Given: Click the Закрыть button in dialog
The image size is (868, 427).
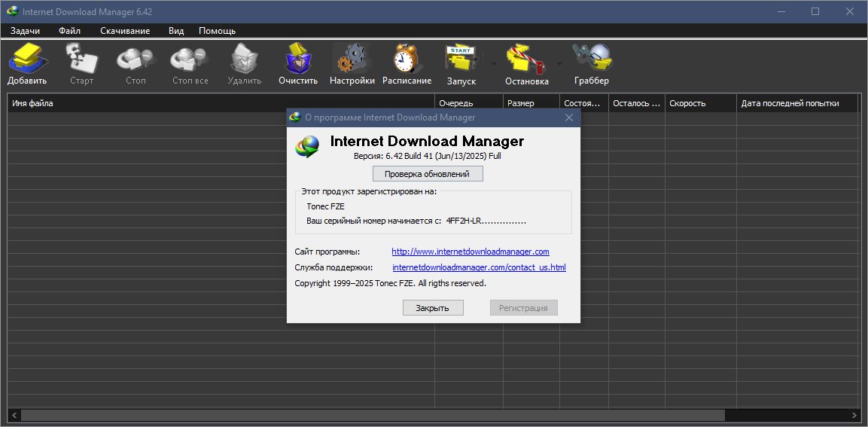Looking at the screenshot, I should [x=433, y=308].
